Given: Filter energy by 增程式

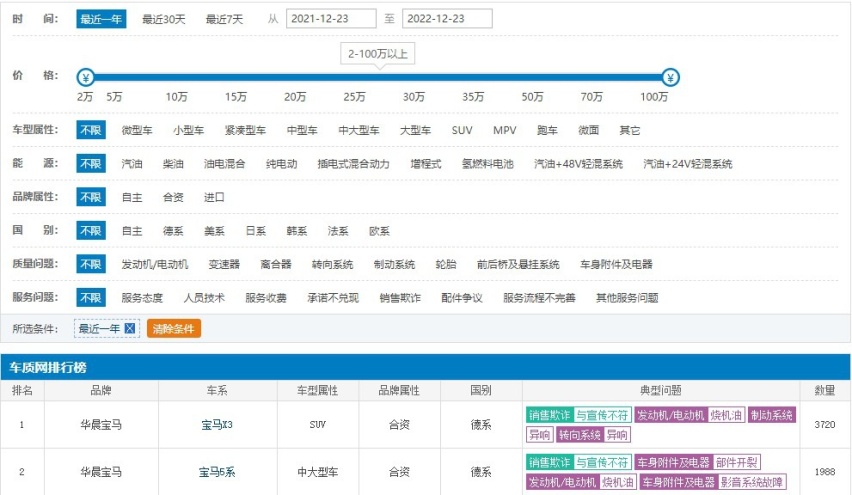Looking at the screenshot, I should coord(426,164).
